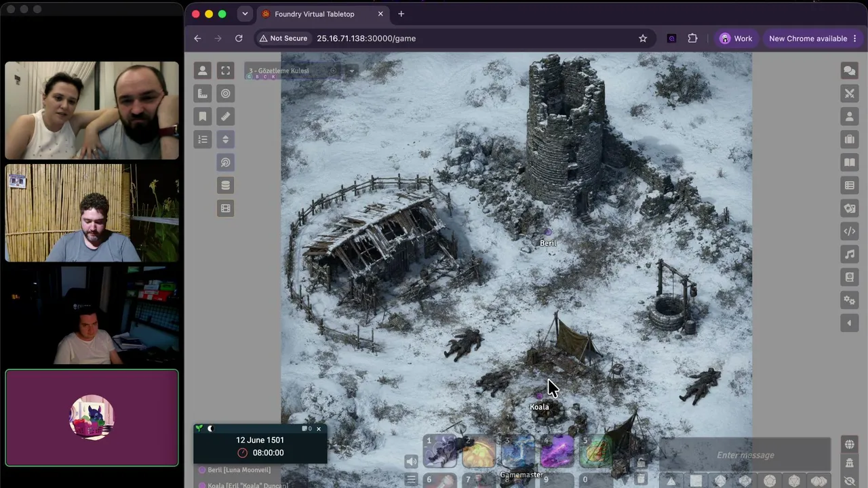This screenshot has width=868, height=488.
Task: Open the globe public roll mode
Action: [849, 445]
